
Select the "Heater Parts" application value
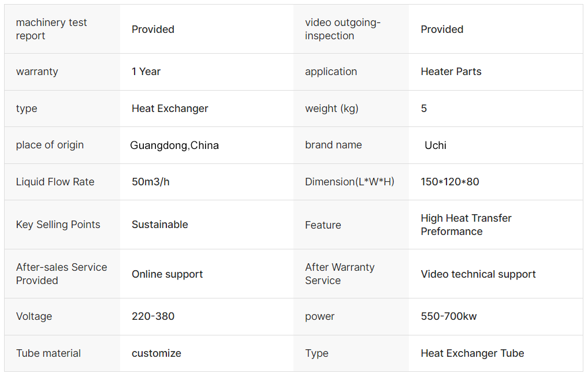(x=451, y=72)
